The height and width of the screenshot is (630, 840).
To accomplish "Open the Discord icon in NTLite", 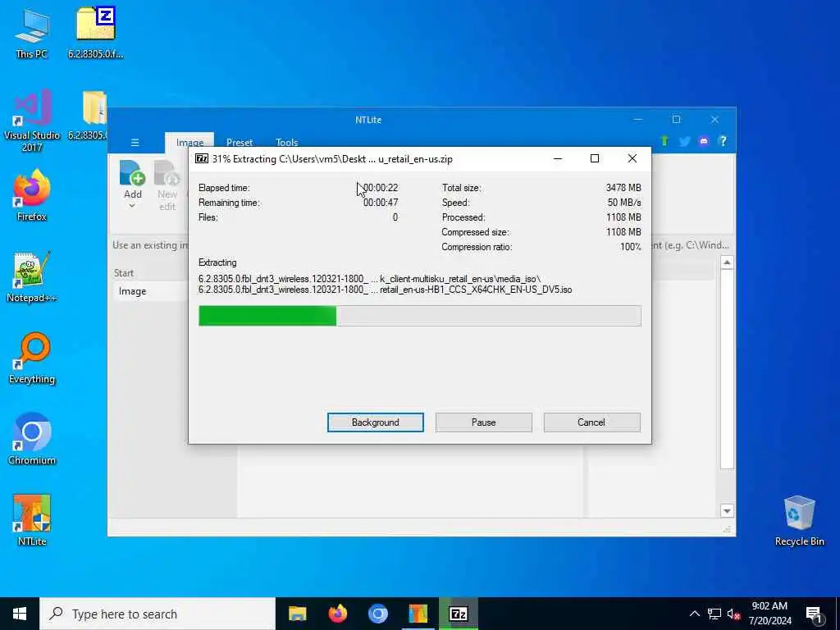I will (x=703, y=141).
